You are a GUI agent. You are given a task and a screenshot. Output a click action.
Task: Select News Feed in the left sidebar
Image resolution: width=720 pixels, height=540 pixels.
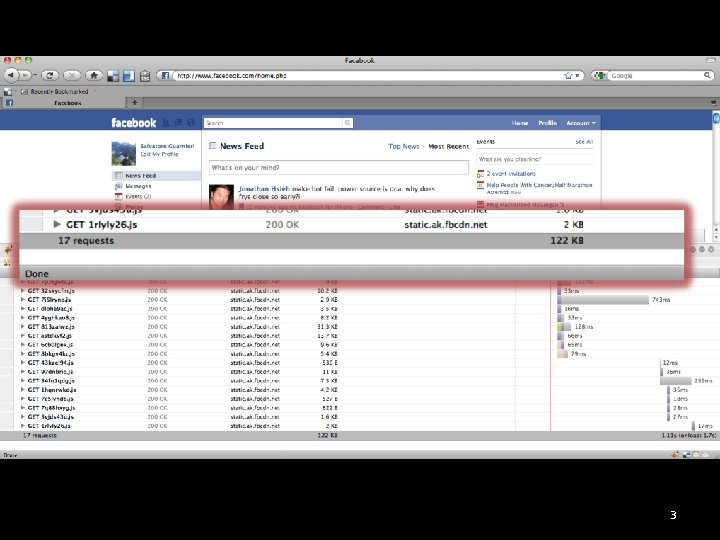[x=156, y=175]
